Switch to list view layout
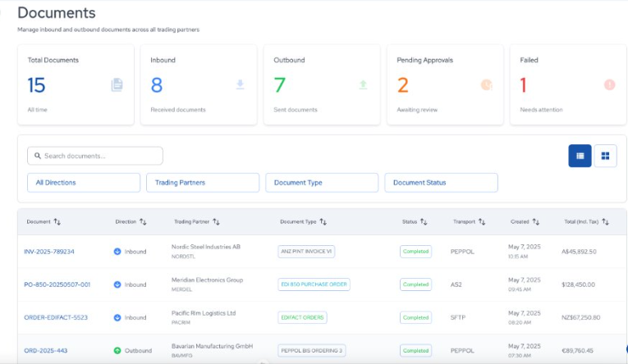This screenshot has height=364, width=628. click(x=580, y=156)
